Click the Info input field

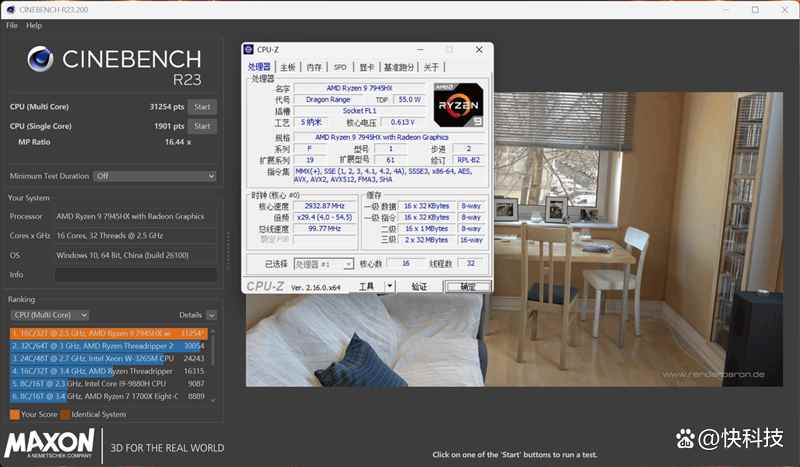(136, 275)
